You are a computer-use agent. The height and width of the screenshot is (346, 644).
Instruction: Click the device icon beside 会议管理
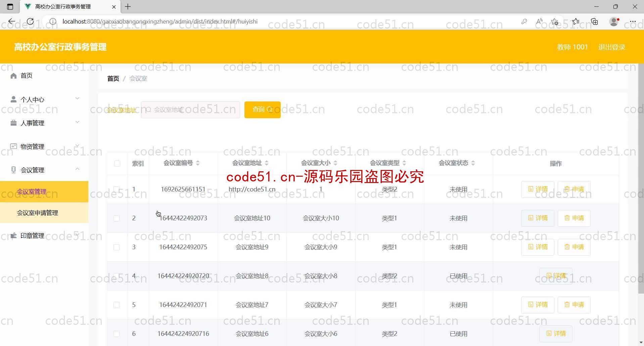click(x=13, y=170)
